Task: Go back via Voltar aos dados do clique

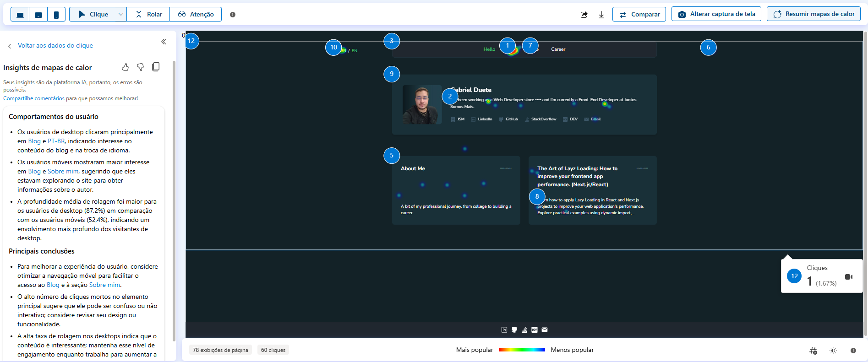Action: tap(55, 45)
